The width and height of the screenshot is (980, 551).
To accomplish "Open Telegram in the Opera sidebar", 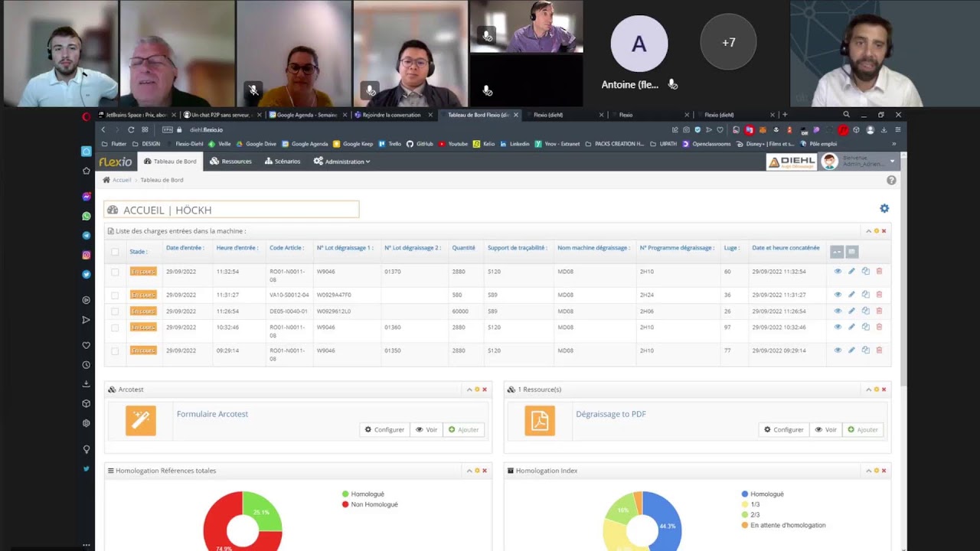I will click(87, 236).
